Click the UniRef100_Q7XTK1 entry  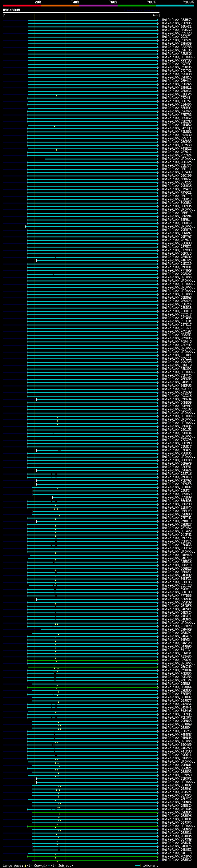pyautogui.click(x=176, y=71)
